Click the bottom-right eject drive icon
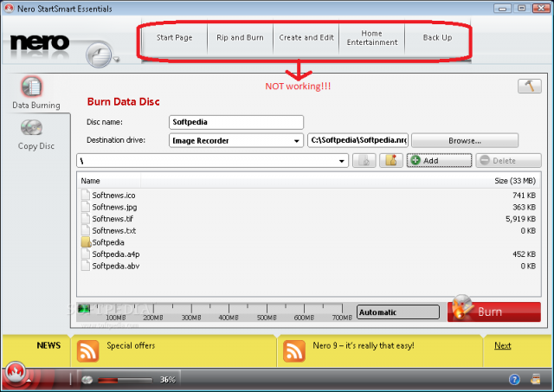The image size is (554, 392). pos(536,379)
